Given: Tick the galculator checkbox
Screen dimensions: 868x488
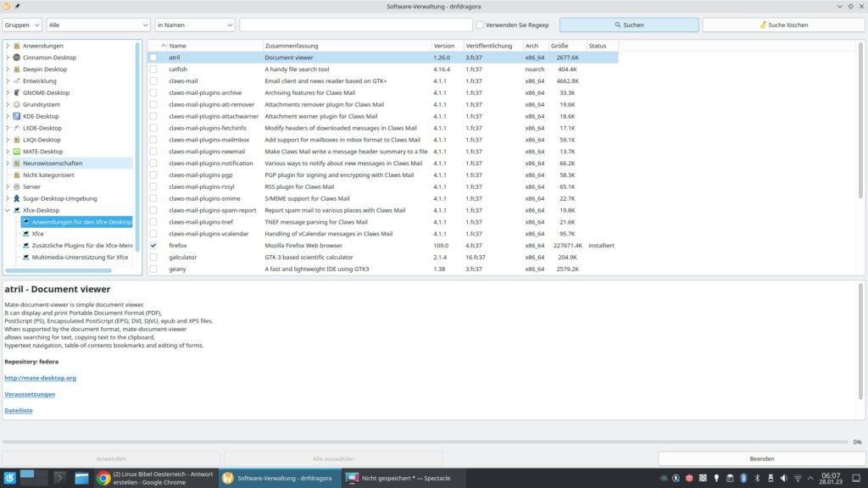Looking at the screenshot, I should [153, 258].
